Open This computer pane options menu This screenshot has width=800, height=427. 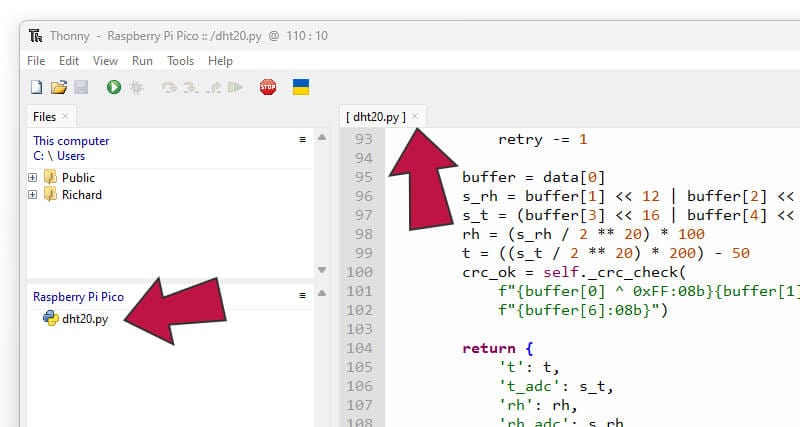click(303, 139)
